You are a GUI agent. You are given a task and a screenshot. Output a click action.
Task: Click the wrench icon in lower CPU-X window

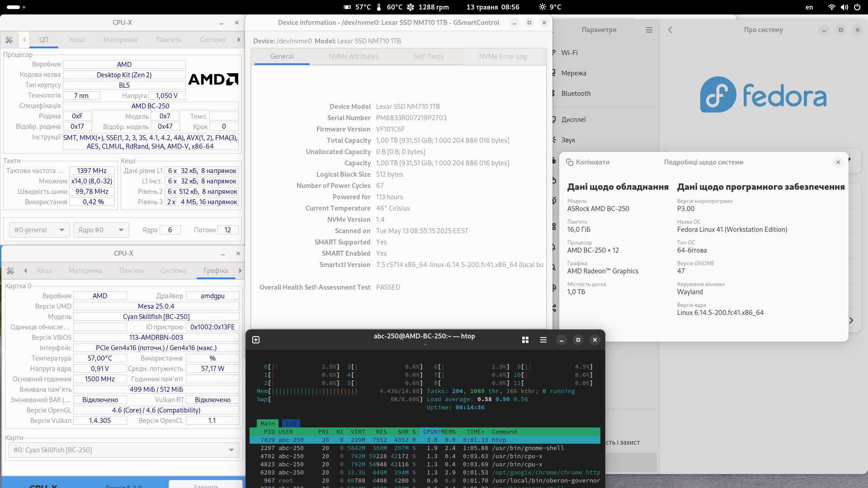[10, 271]
